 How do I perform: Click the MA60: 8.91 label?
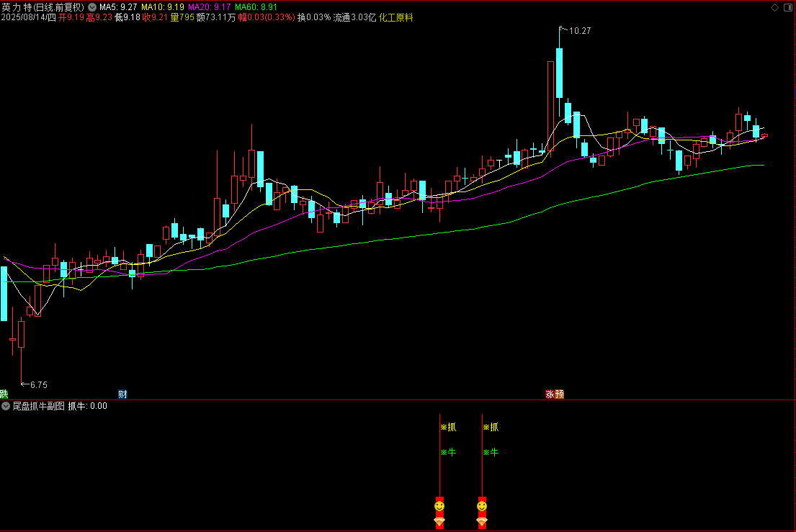coord(256,7)
